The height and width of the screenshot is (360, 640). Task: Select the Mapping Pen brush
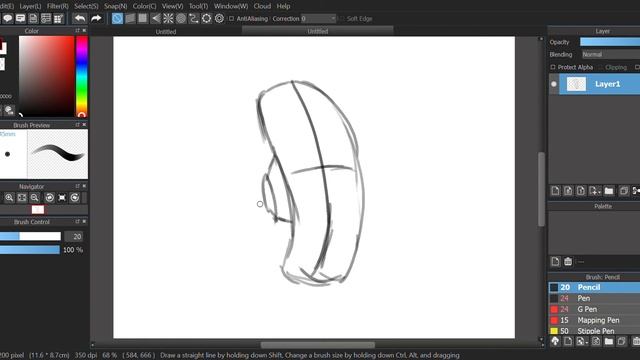[594, 320]
